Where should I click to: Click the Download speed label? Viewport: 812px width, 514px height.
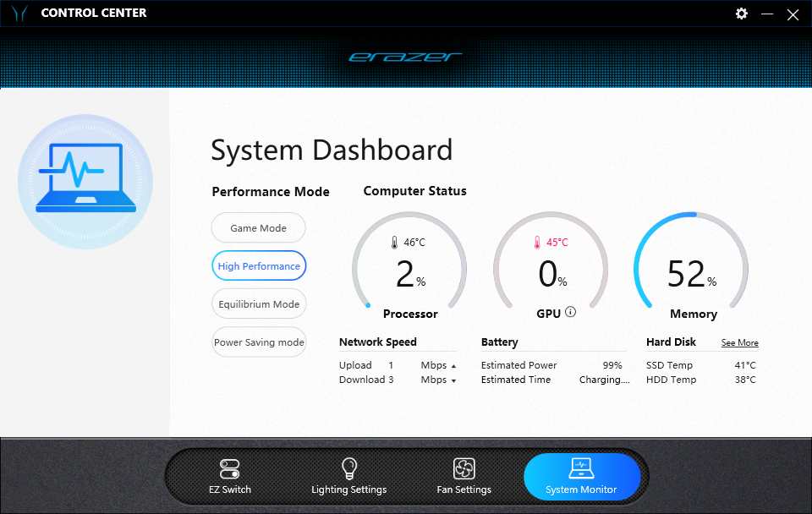pos(362,380)
